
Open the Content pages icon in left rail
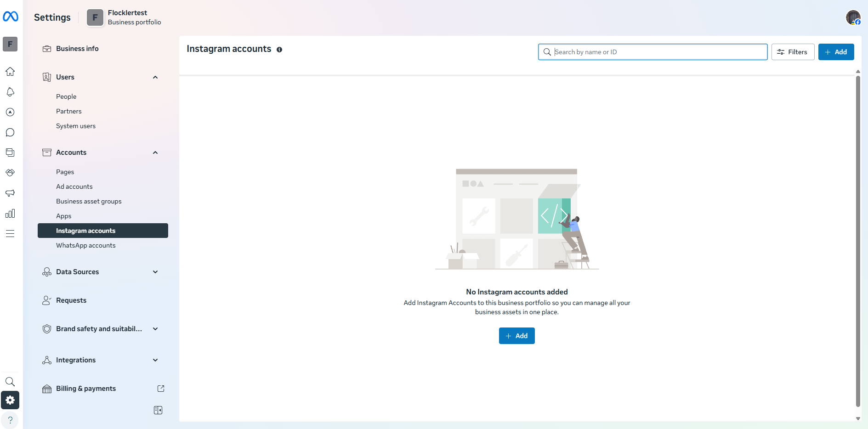(x=10, y=152)
